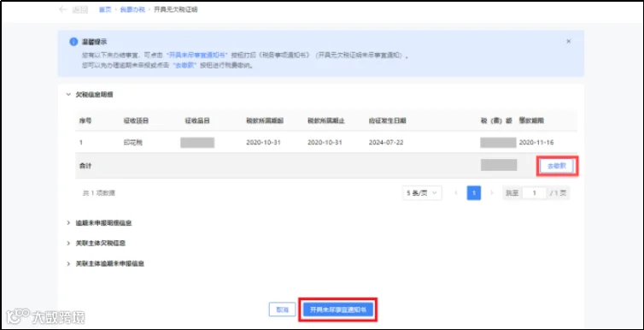644x330 pixels.
Task: Open the 首页 breadcrumb link
Action: pos(105,10)
